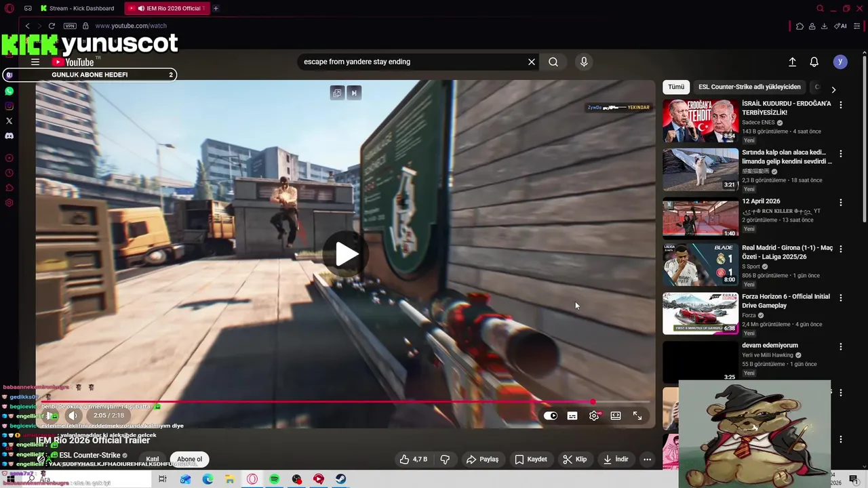Like the video with the 4,7 B button

click(413, 460)
